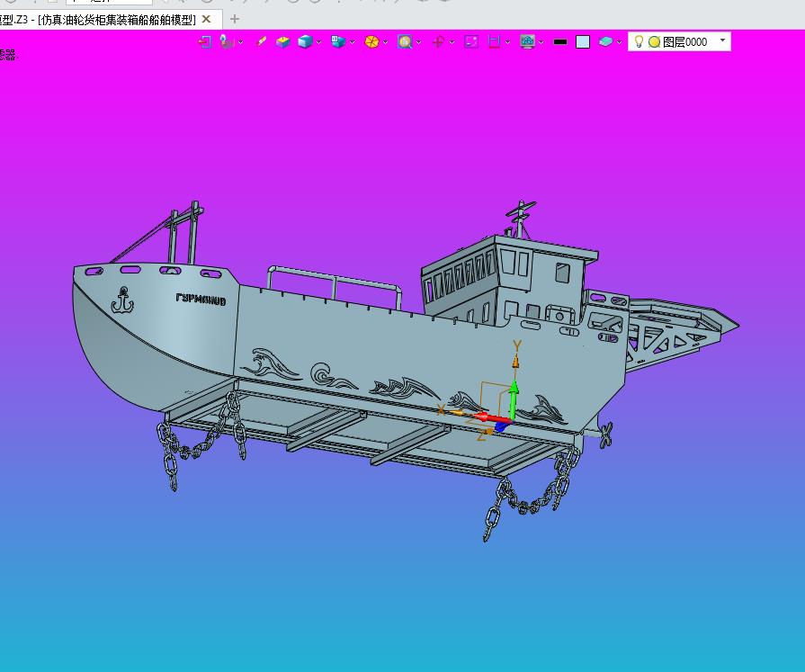
Task: Click the black line style button
Action: click(560, 41)
